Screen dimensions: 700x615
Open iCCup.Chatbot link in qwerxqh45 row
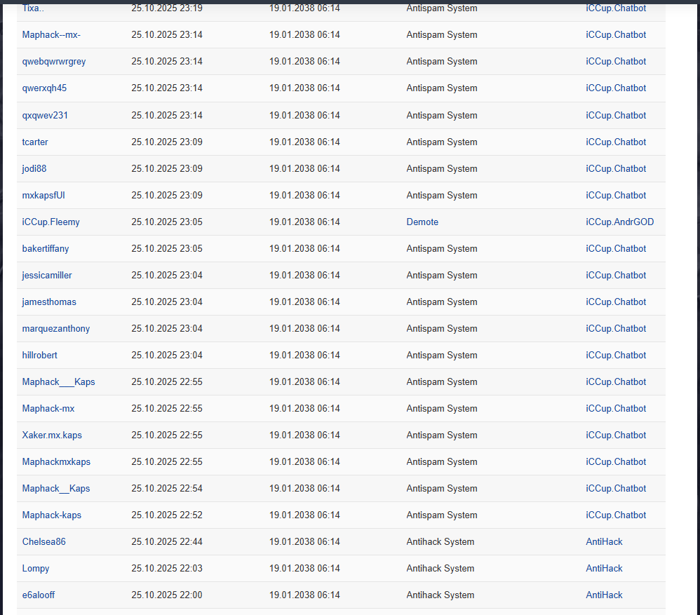click(x=616, y=88)
